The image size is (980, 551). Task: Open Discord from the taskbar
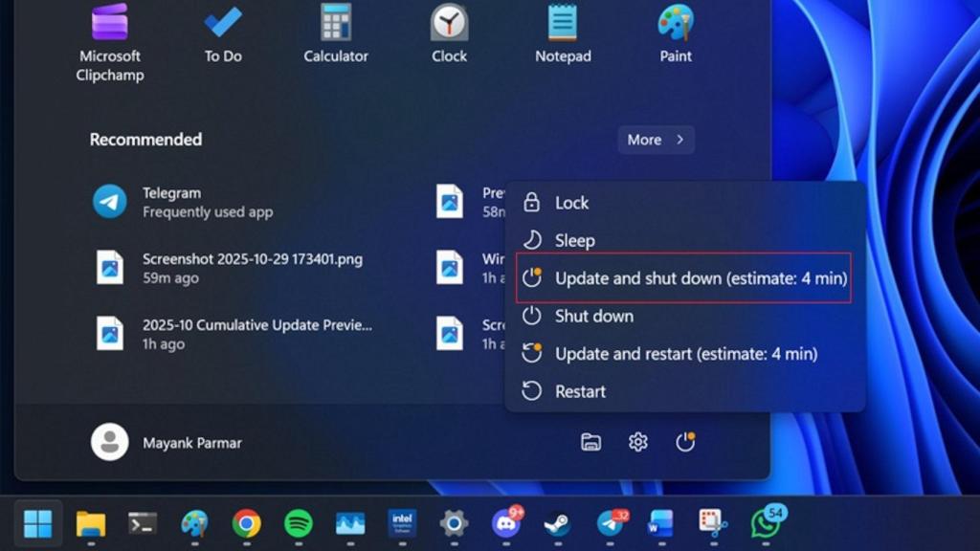point(505,524)
